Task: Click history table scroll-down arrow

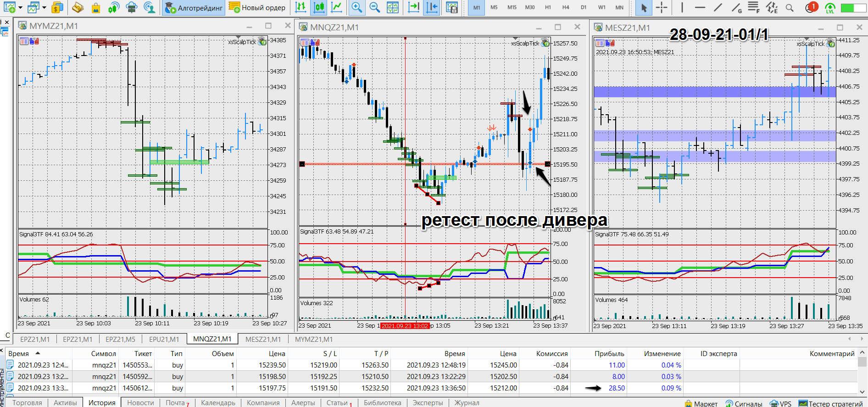Action: 862,391
